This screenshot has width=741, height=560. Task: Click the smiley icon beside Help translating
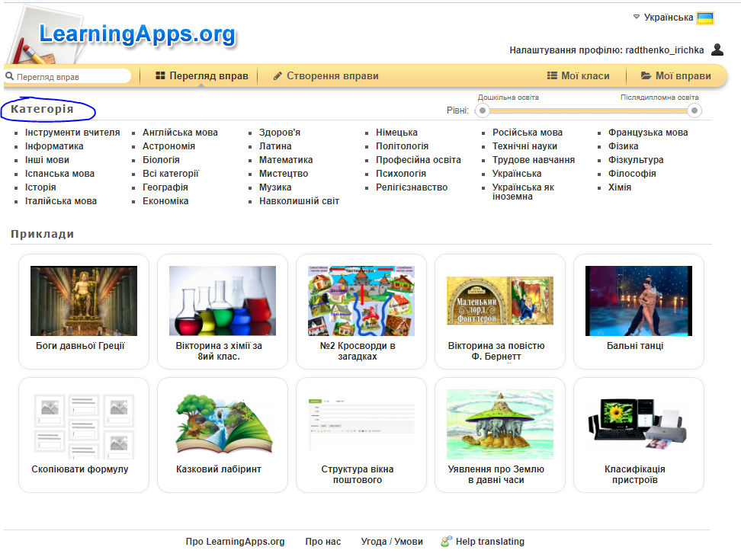[446, 541]
